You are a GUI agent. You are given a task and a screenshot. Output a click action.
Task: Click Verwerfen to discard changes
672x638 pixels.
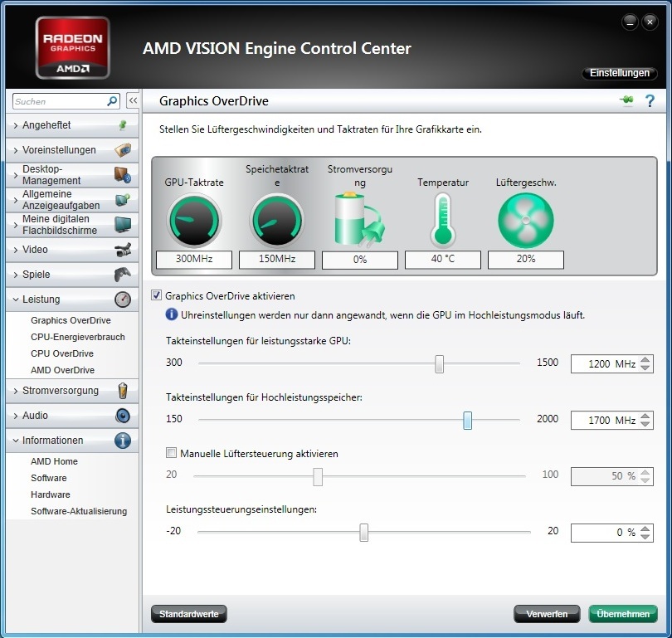547,614
